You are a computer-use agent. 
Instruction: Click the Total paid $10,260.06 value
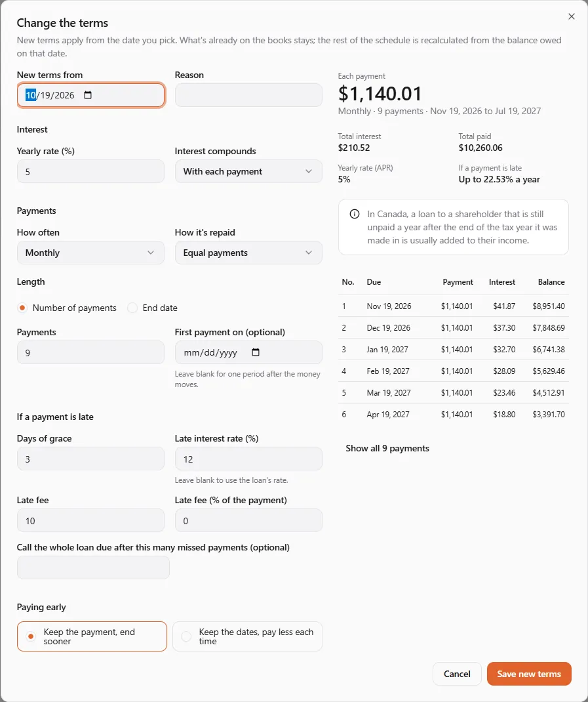[x=480, y=148]
